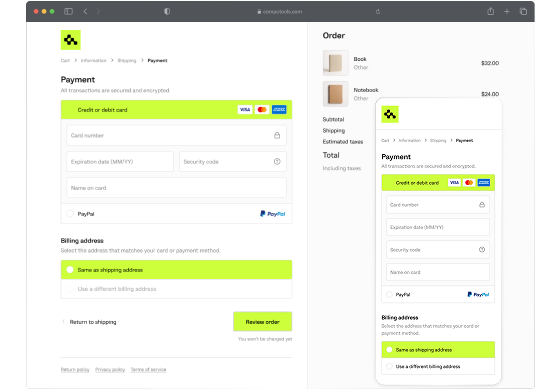The width and height of the screenshot is (560, 391).
Task: Select Same as shipping address option
Action: click(x=176, y=270)
